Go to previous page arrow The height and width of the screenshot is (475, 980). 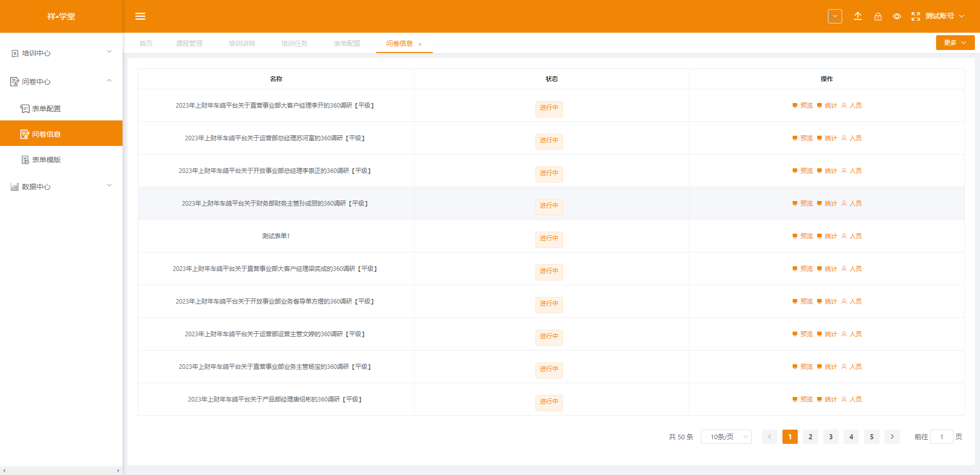pyautogui.click(x=770, y=437)
